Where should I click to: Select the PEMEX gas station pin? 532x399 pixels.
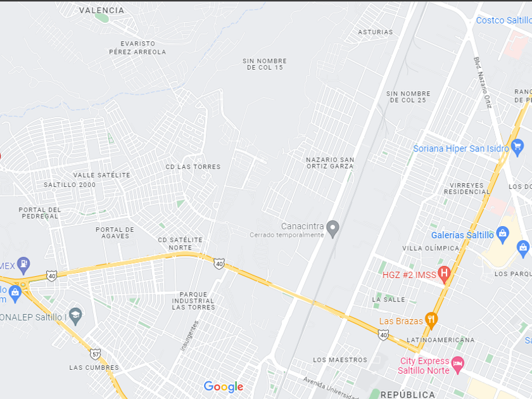pyautogui.click(x=23, y=265)
